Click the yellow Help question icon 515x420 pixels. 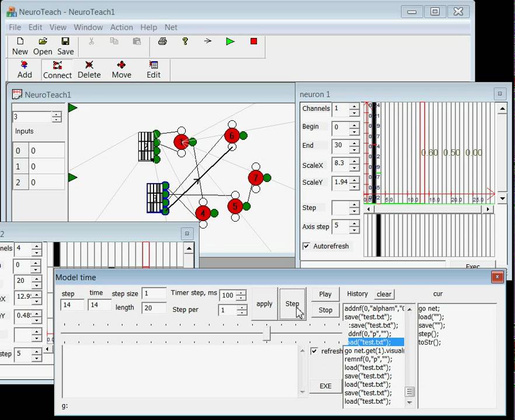pos(185,41)
